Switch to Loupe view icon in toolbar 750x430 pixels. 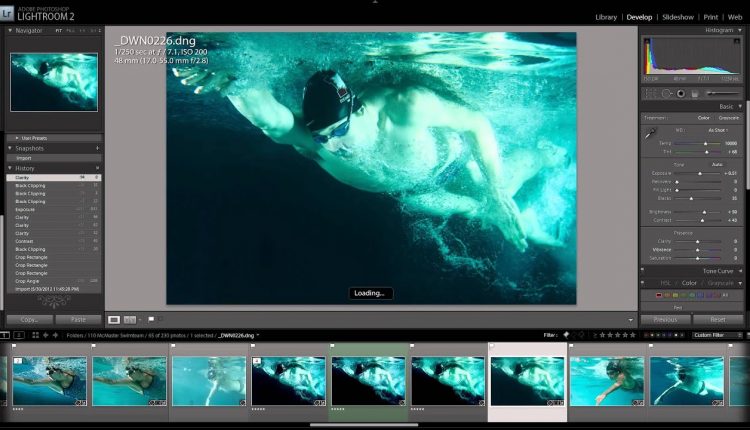tap(114, 320)
